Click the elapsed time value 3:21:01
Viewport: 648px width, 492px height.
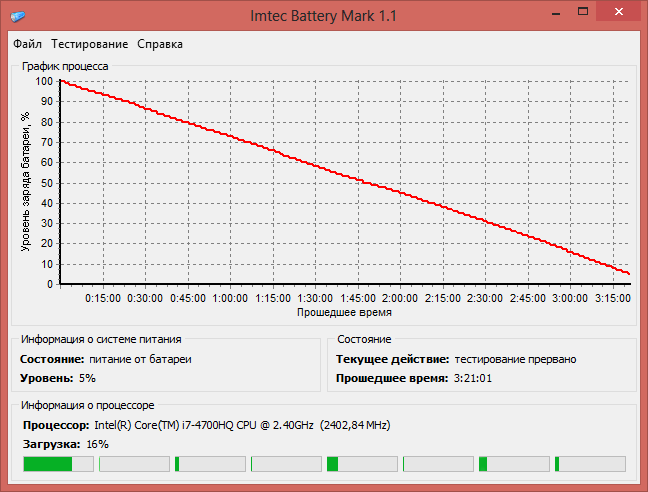[473, 378]
